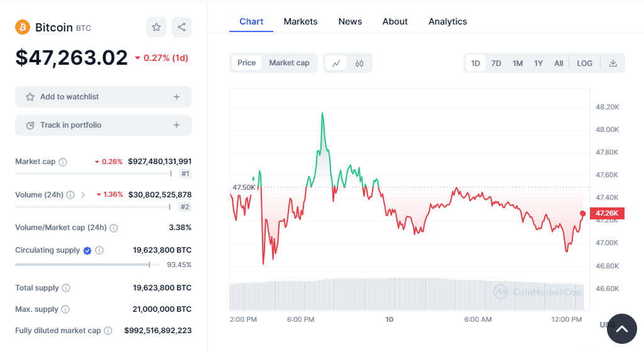Click the pie icon in Track in portfolio
Viewport: 644px width, 352px height.
pyautogui.click(x=30, y=125)
